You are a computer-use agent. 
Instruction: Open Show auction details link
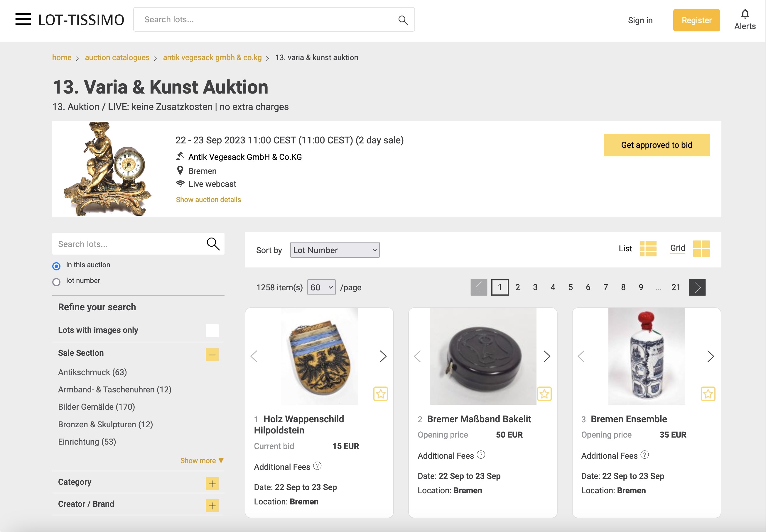click(x=208, y=199)
